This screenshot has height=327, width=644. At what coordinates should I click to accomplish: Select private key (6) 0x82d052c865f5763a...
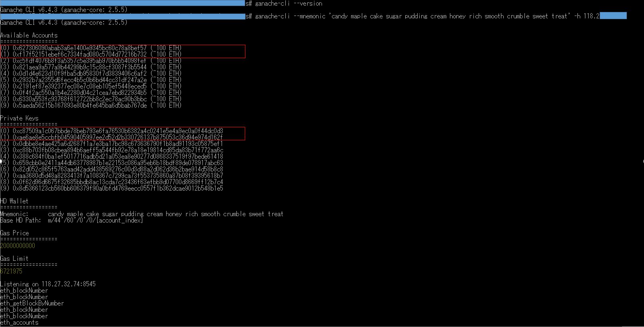118,169
